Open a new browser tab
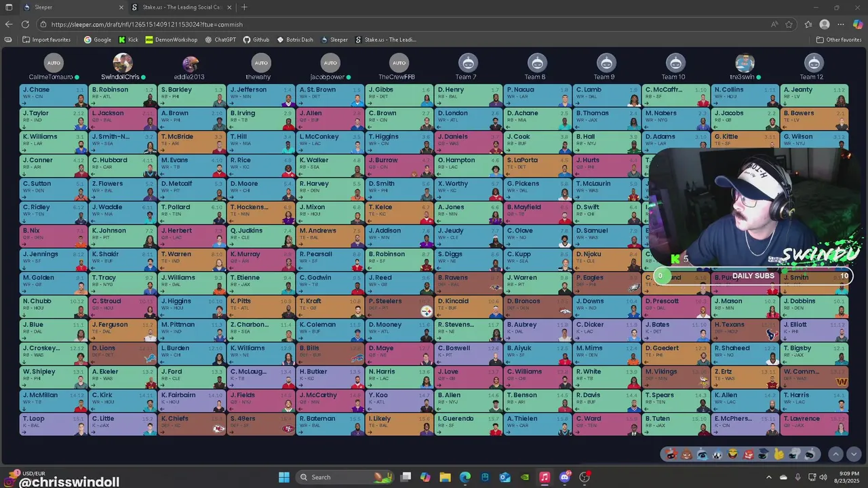The image size is (868, 488). pos(244,7)
